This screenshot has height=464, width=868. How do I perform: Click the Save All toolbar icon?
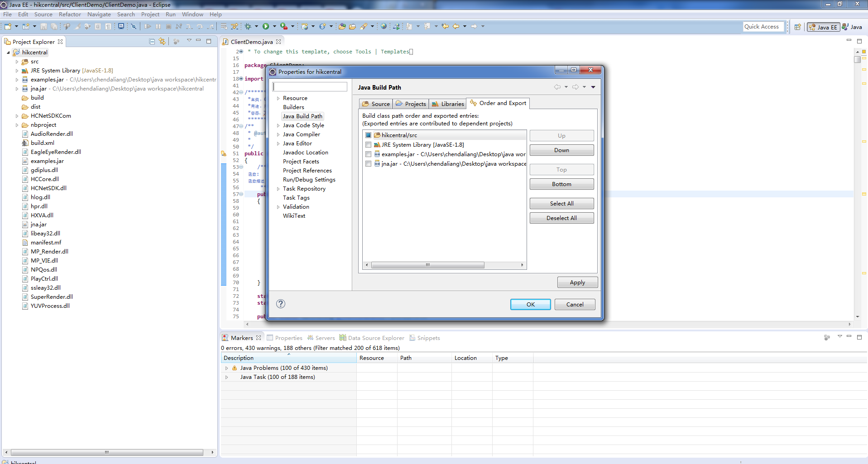coord(54,26)
